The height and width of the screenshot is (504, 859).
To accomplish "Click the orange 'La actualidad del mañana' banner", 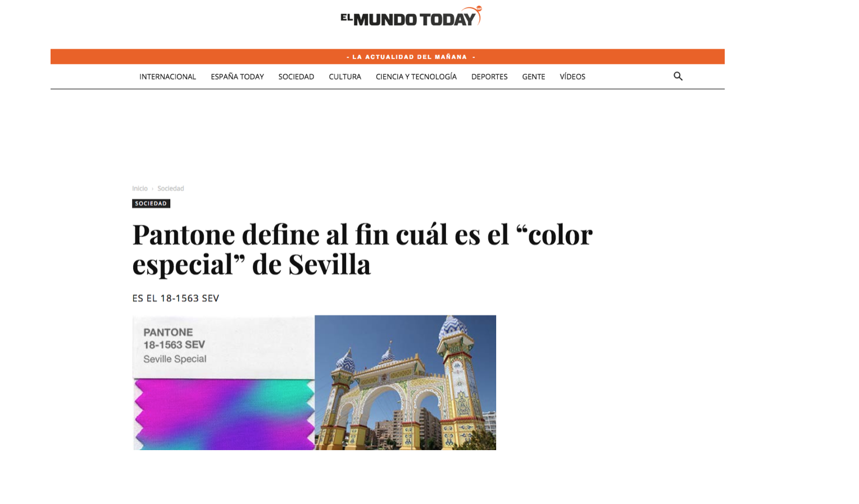I will [387, 57].
